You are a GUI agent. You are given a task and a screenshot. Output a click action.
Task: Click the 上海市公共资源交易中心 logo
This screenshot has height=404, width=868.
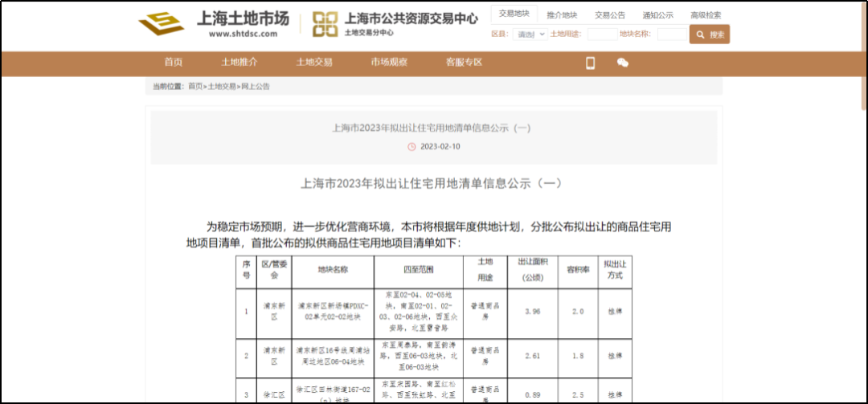(394, 24)
